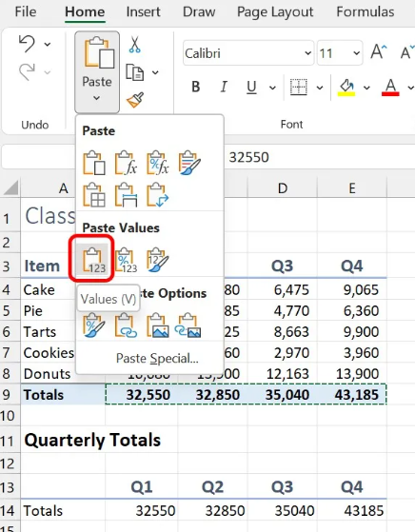
Task: Click the Donuts cell
Action: pos(48,374)
